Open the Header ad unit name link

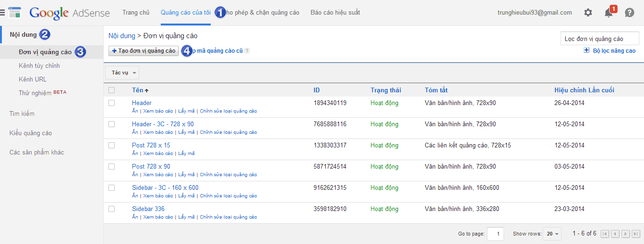[x=141, y=103]
